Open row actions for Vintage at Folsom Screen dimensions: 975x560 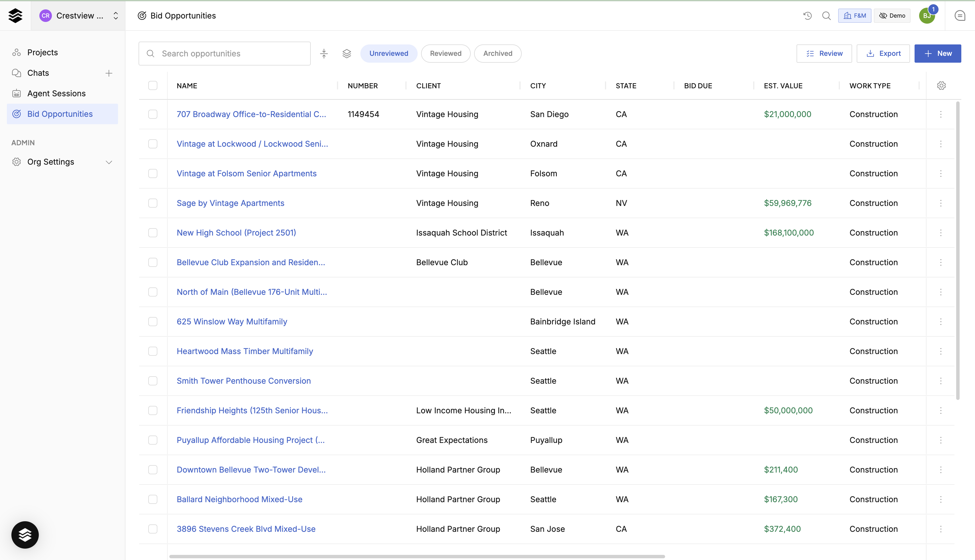tap(941, 173)
